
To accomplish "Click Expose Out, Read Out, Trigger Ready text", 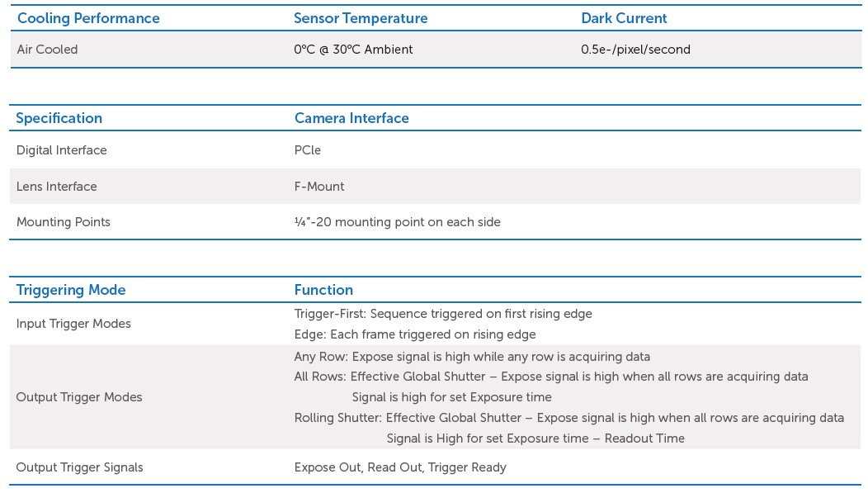I will click(x=400, y=467).
